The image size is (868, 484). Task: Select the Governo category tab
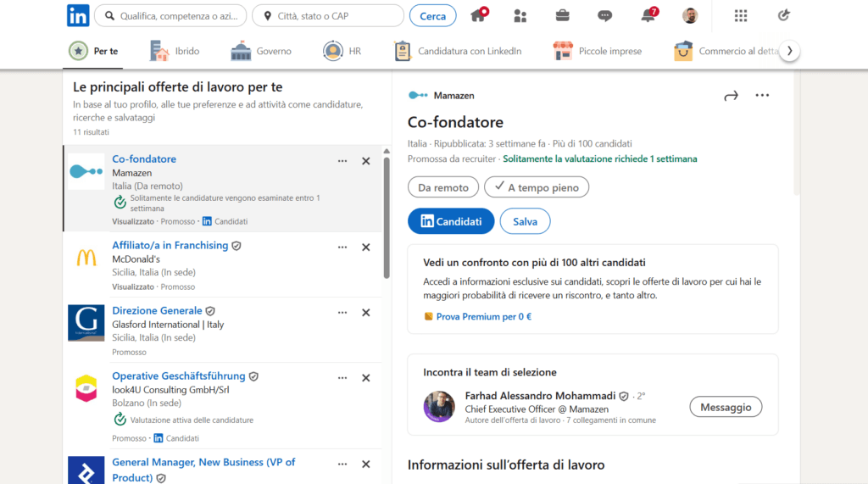coord(261,51)
